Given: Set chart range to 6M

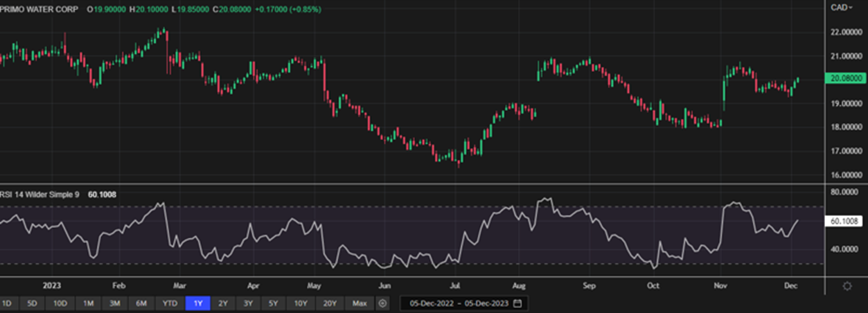Looking at the screenshot, I should tap(141, 303).
